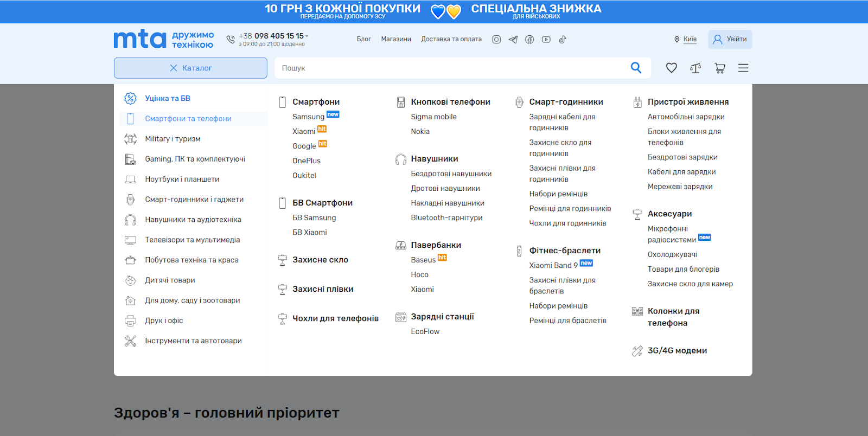Open Nokia link
Screen dimensions: 868x436
coord(420,131)
